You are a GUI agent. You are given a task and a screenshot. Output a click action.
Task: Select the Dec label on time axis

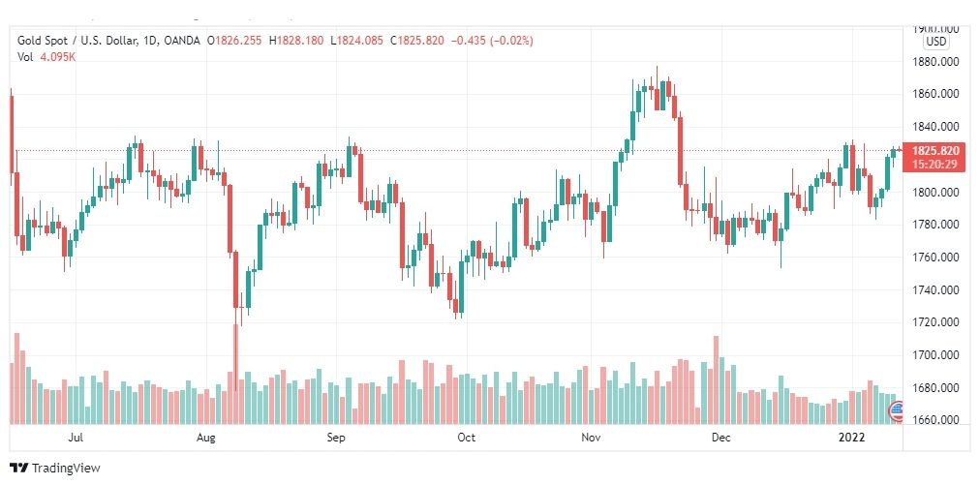[x=721, y=438]
